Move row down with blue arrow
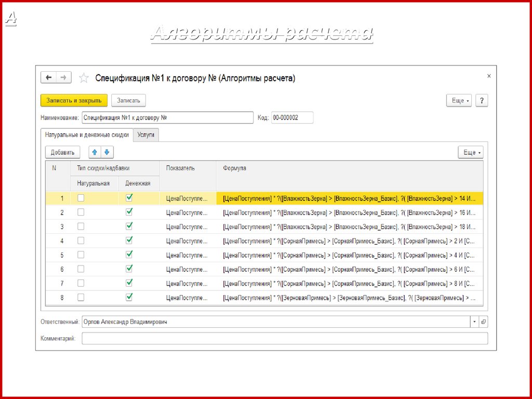Viewport: 532px width, 399px height. coord(107,152)
